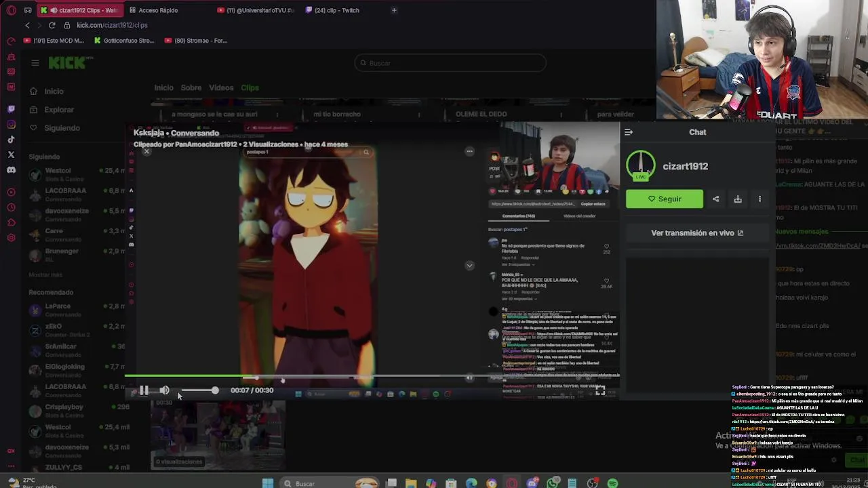The image size is (868, 488).
Task: Open File Explorer from the taskbar
Action: (x=411, y=483)
